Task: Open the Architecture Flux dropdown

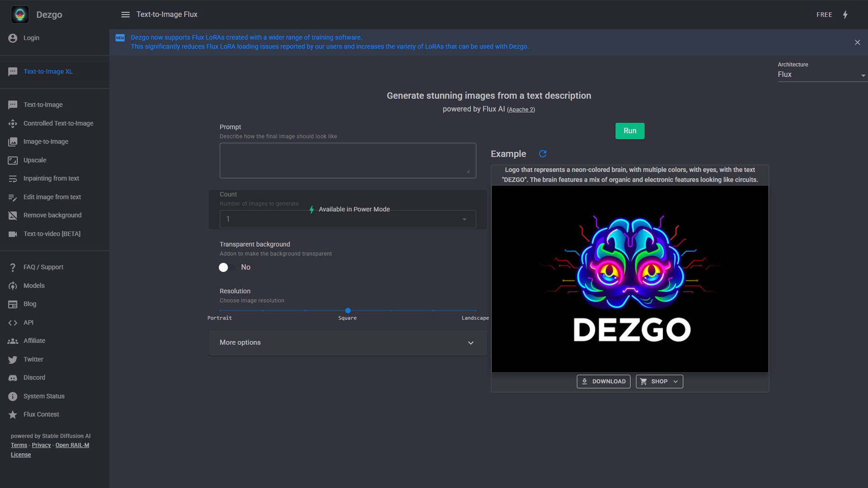Action: click(822, 75)
